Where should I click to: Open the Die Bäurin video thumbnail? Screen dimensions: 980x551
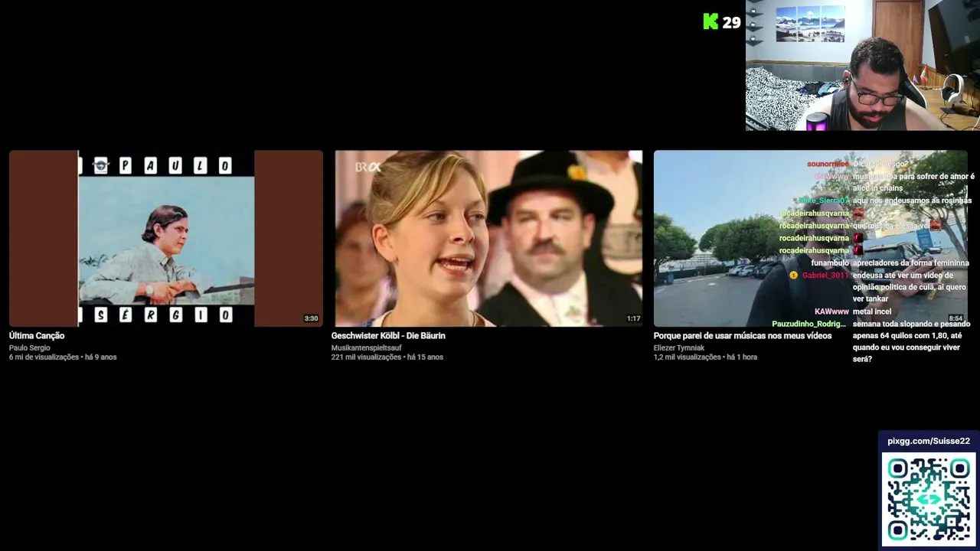pyautogui.click(x=488, y=239)
